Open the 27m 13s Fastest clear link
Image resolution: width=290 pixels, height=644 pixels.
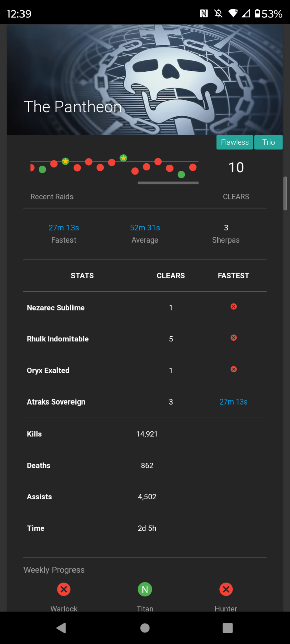click(64, 228)
